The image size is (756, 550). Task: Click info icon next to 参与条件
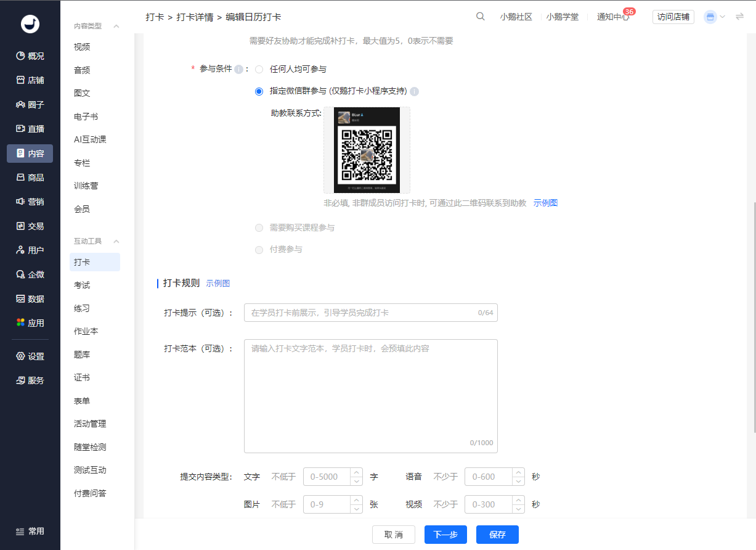[x=238, y=69]
